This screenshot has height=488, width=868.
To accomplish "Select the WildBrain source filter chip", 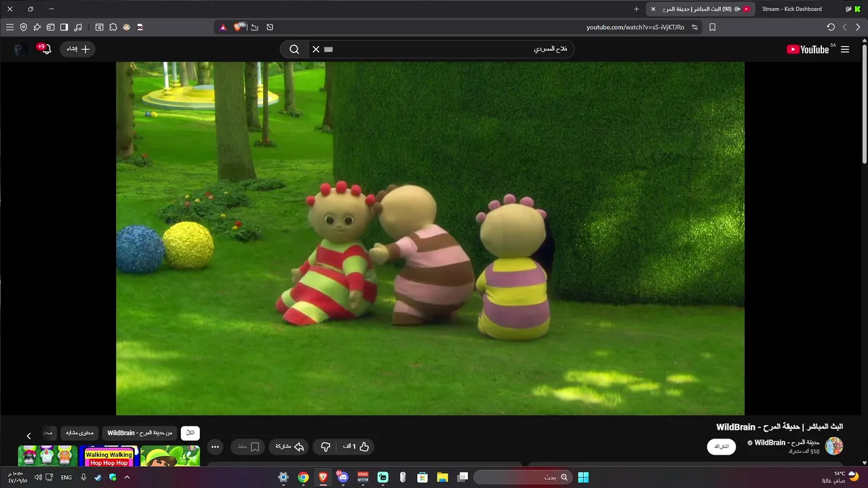I will pos(140,433).
